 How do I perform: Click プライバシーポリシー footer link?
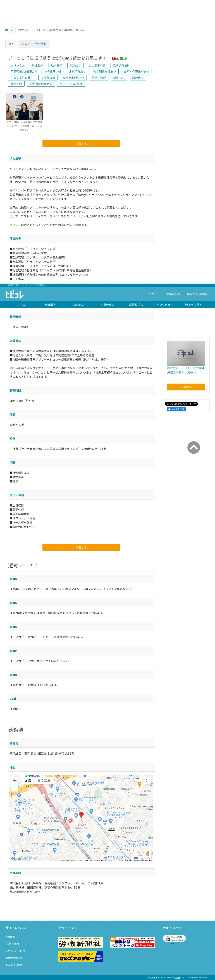click(x=17, y=951)
